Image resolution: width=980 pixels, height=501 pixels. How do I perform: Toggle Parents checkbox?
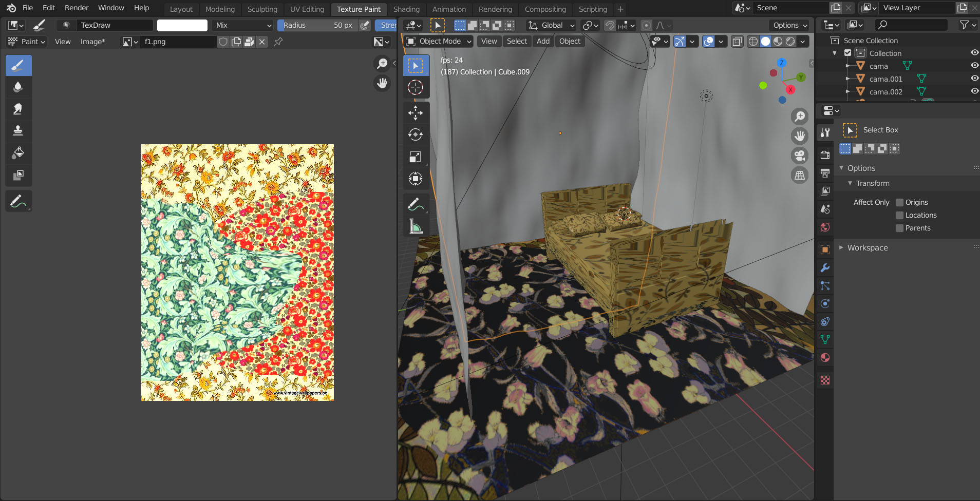click(x=899, y=228)
